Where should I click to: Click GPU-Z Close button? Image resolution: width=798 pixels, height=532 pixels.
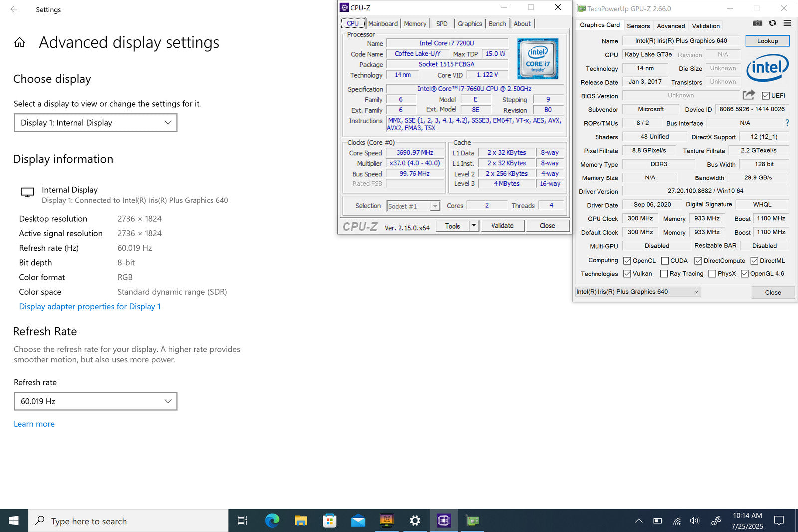(773, 292)
